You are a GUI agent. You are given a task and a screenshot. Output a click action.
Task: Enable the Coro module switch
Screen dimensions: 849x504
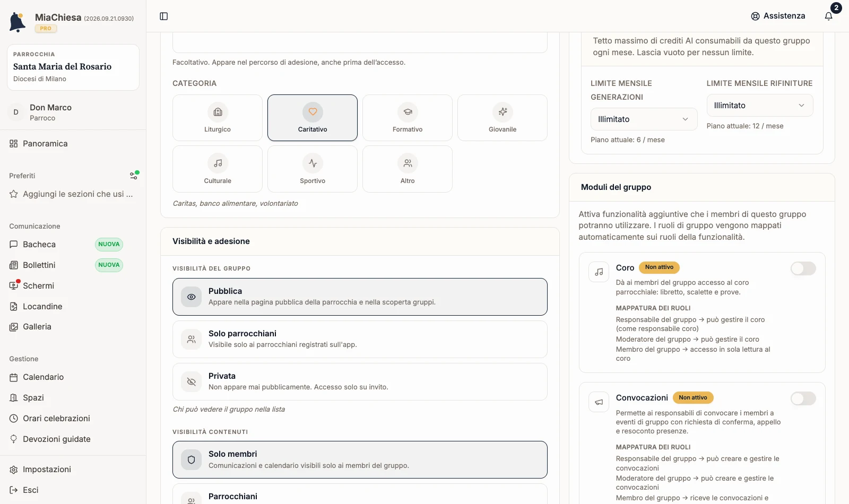tap(803, 268)
